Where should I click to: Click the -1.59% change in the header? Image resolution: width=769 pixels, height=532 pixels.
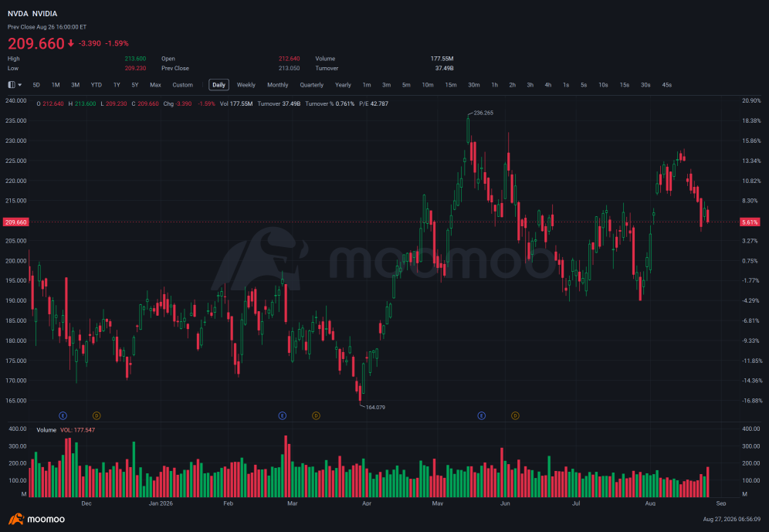point(117,43)
